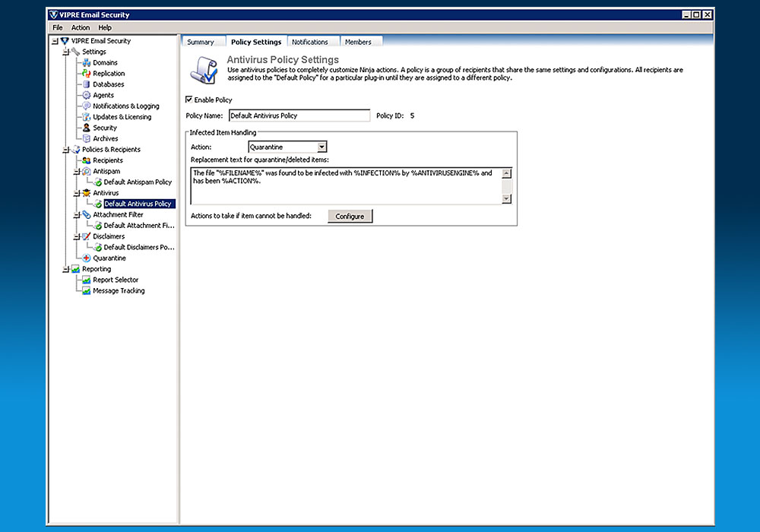The width and height of the screenshot is (760, 532).
Task: Click the Agents gear icon
Action: pyautogui.click(x=87, y=95)
